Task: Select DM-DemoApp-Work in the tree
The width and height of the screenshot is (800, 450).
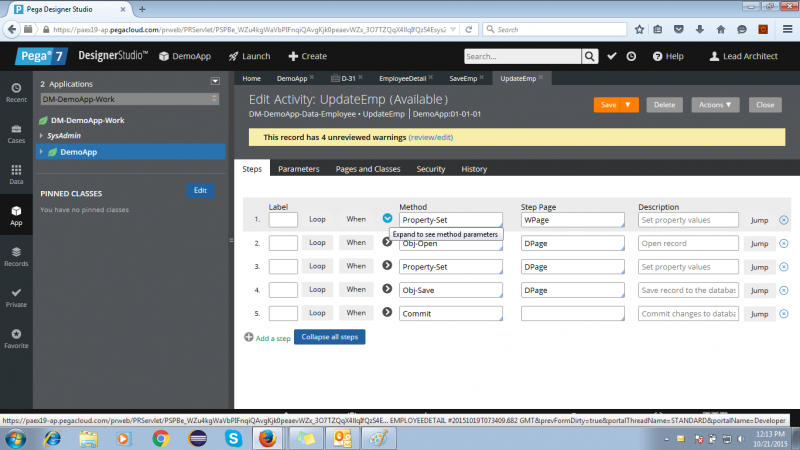Action: pyautogui.click(x=88, y=120)
